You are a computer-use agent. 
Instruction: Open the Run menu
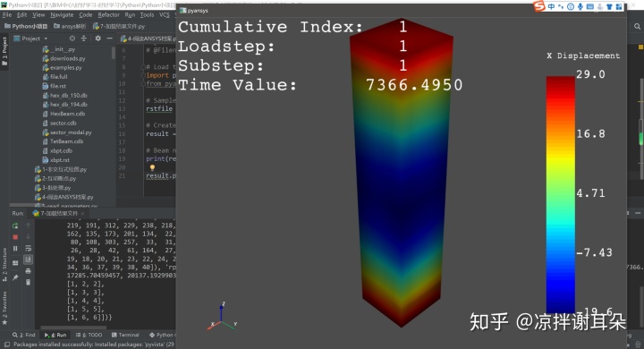point(130,15)
